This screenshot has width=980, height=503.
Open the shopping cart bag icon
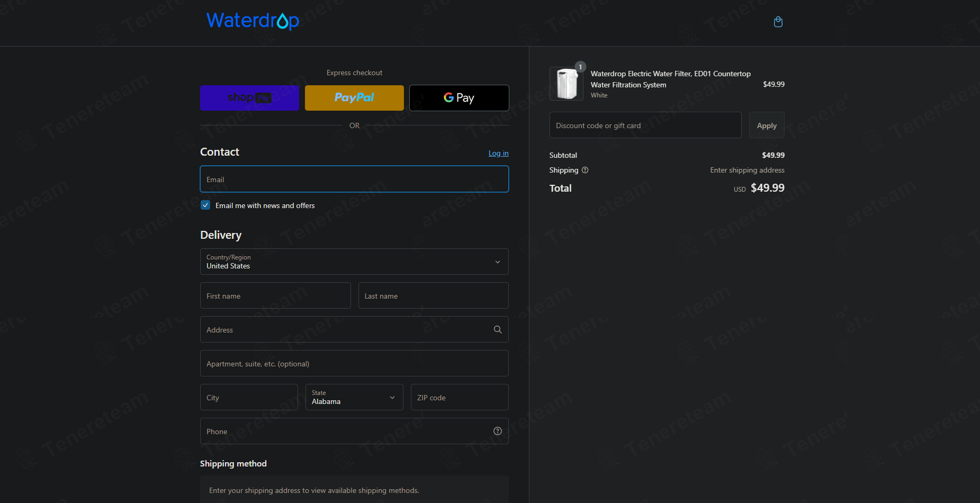[778, 22]
